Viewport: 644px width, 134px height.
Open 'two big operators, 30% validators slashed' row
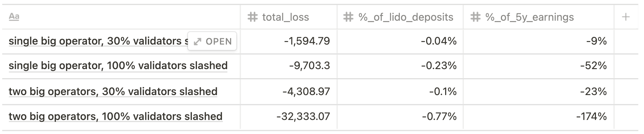(113, 92)
